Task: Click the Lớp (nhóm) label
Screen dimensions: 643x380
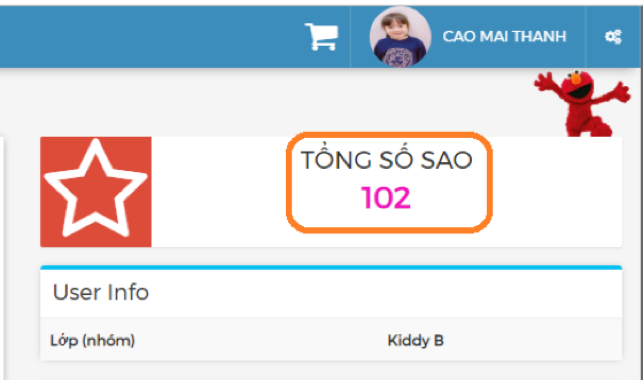Action: click(x=92, y=340)
